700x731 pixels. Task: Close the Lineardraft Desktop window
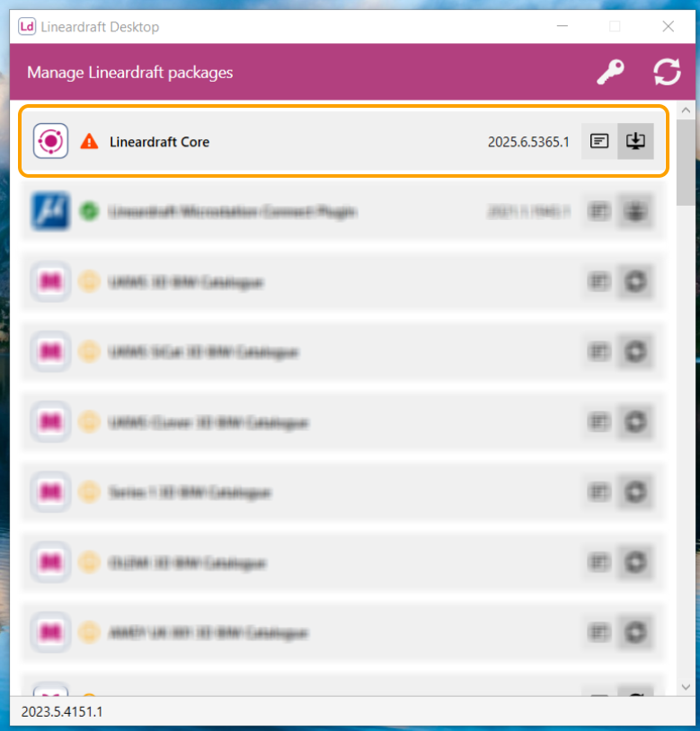(668, 27)
